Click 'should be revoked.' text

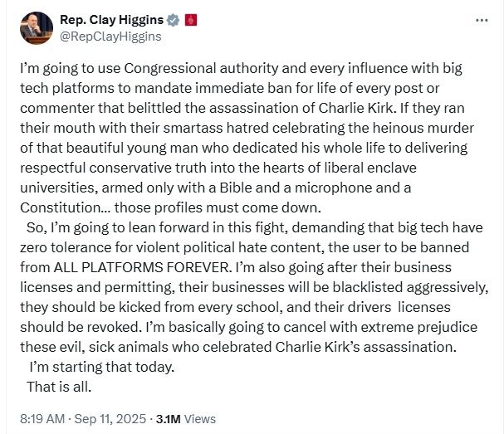click(x=81, y=327)
